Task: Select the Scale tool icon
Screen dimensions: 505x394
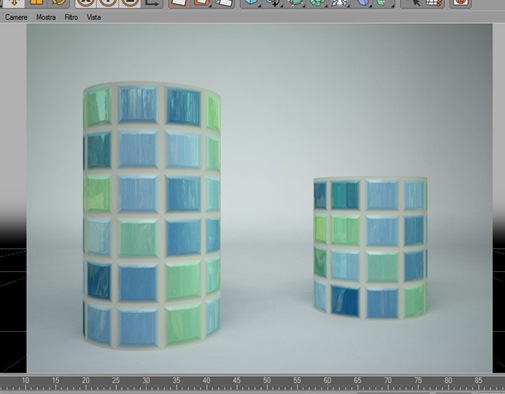Action: tap(36, 3)
